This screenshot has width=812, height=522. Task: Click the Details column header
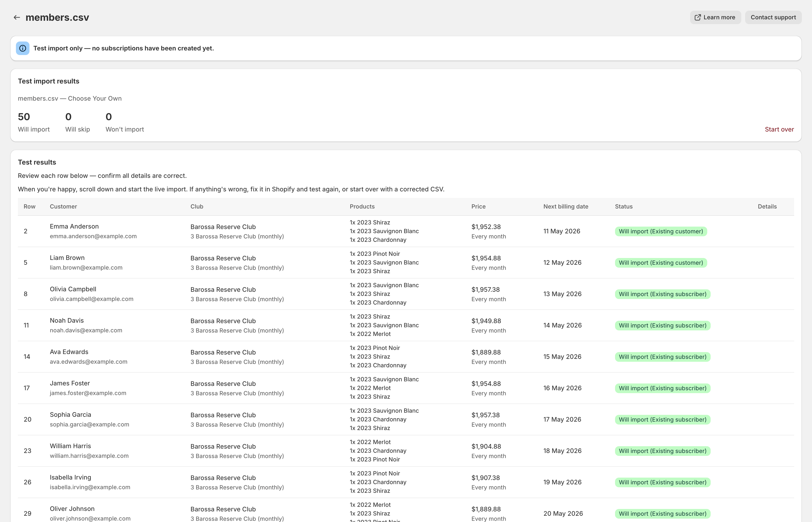point(767,206)
